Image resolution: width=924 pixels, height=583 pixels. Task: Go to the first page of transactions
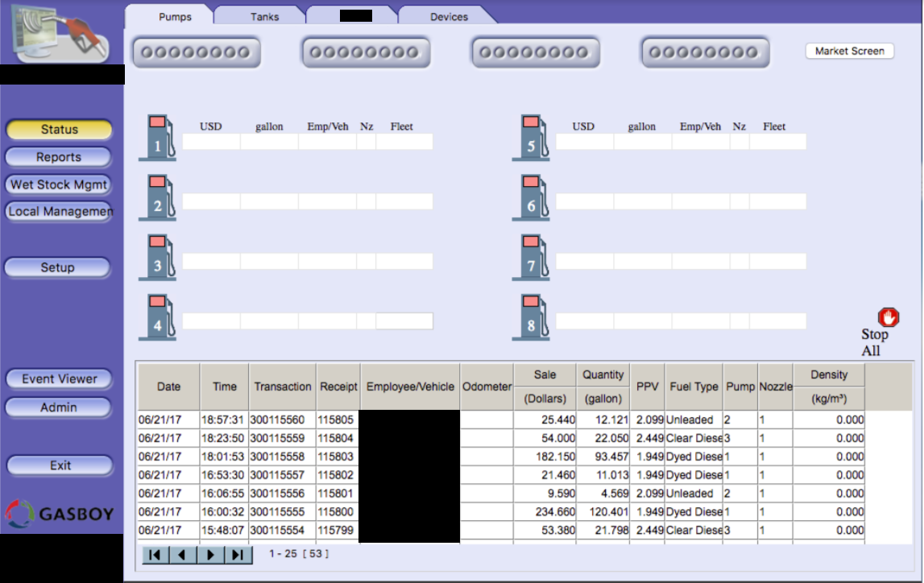tap(156, 555)
